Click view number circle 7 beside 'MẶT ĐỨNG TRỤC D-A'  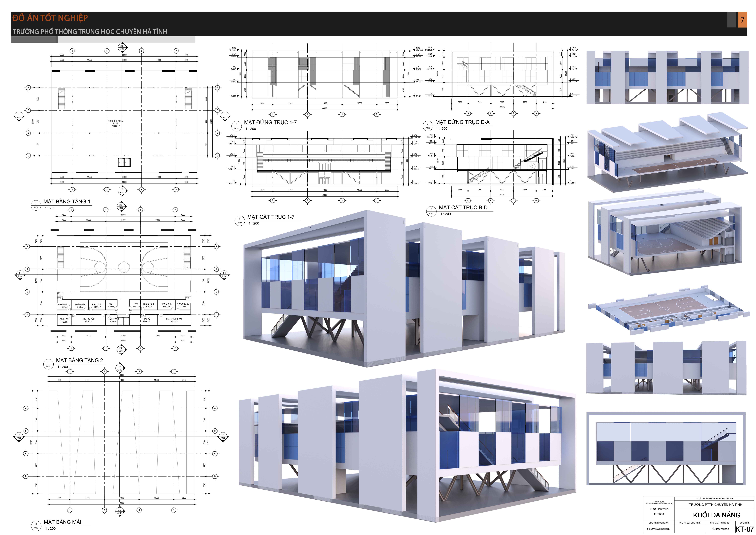tap(428, 126)
